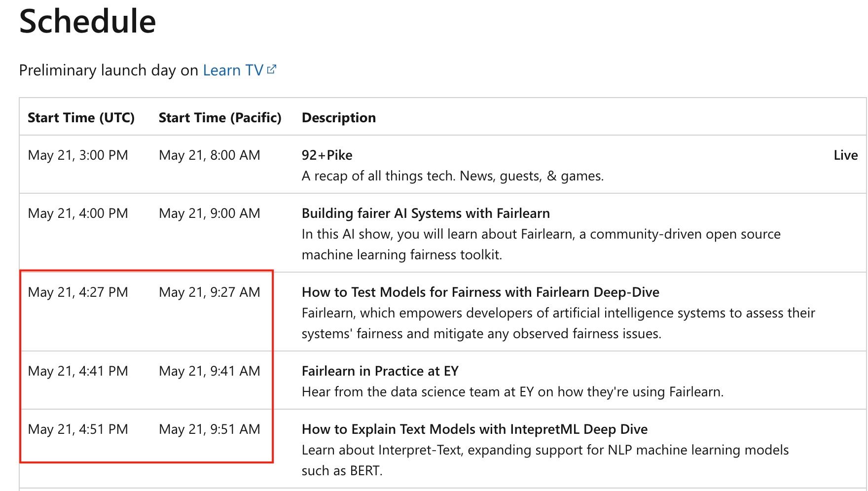Select the Start Time (UTC) column header
Screen dimensions: 868x491
[81, 118]
